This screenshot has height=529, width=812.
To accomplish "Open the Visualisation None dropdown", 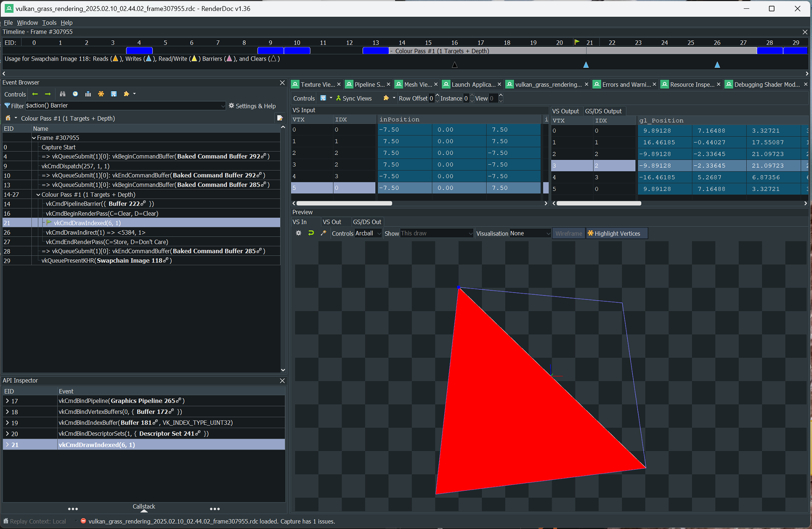I will point(548,234).
